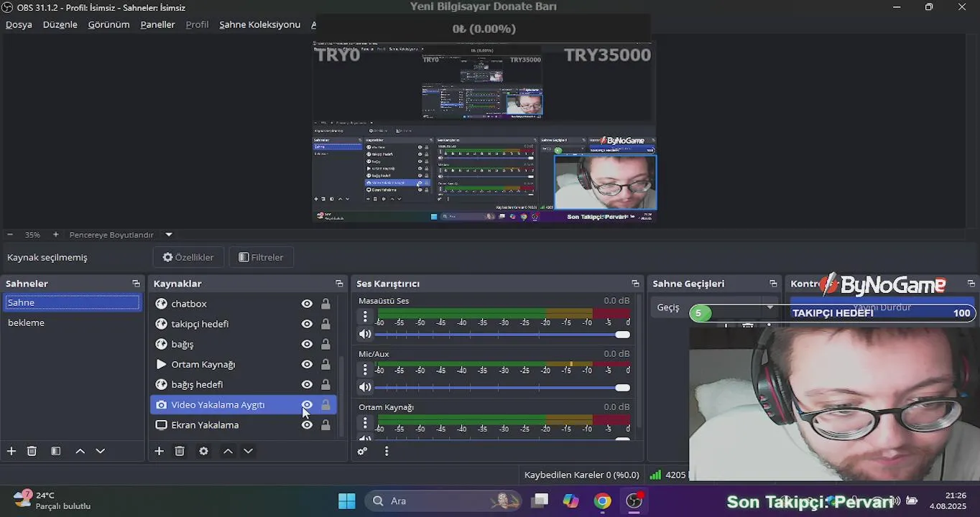The height and width of the screenshot is (517, 980).
Task: Open audio mixer three-dot menu at bottom
Action: [387, 451]
